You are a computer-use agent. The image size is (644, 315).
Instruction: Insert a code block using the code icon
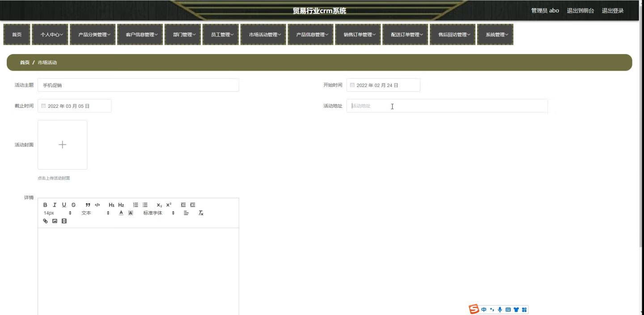tap(97, 205)
